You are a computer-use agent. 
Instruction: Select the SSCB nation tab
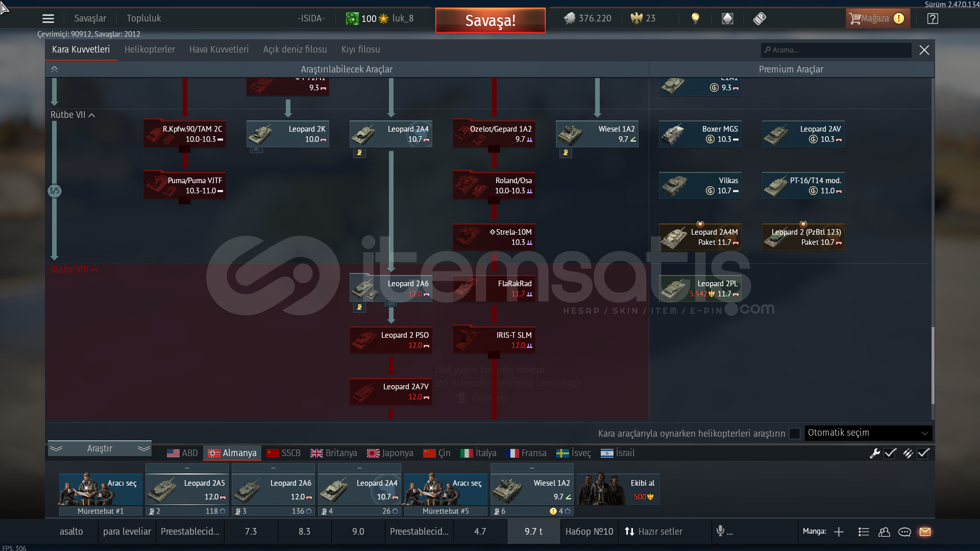[283, 453]
